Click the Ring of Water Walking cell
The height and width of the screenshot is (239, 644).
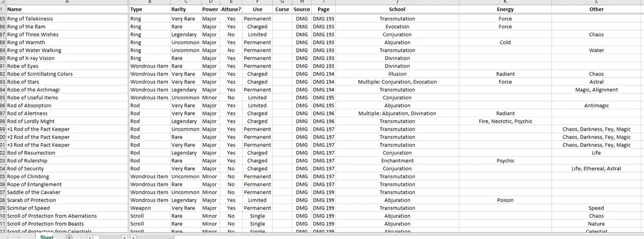(67, 50)
